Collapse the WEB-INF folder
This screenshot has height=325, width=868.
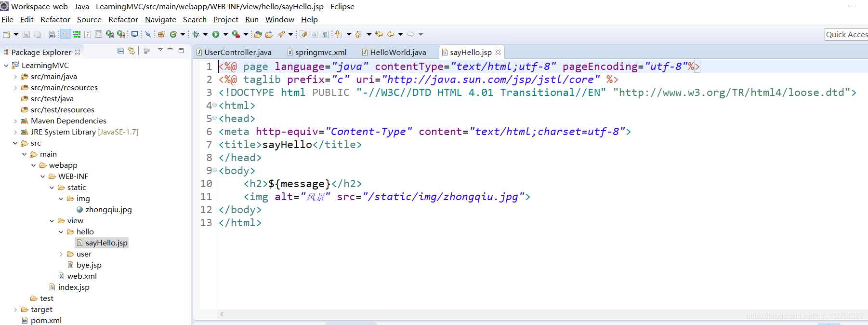42,176
